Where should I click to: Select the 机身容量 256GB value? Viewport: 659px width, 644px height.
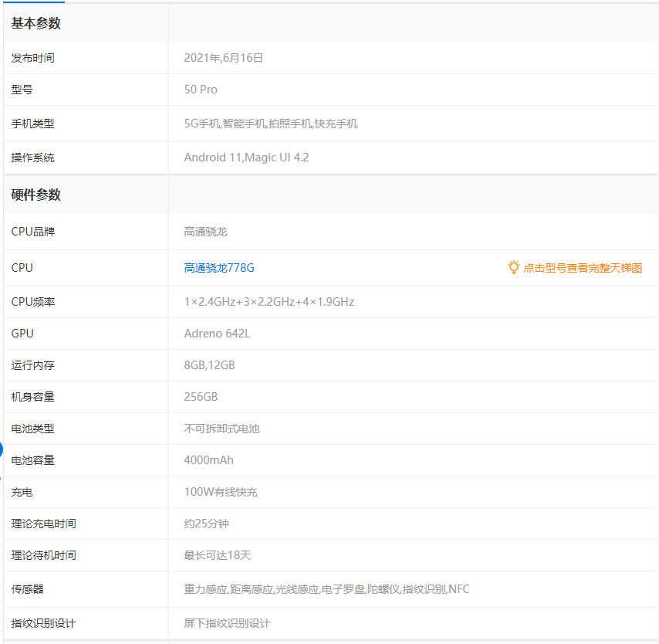click(x=202, y=396)
